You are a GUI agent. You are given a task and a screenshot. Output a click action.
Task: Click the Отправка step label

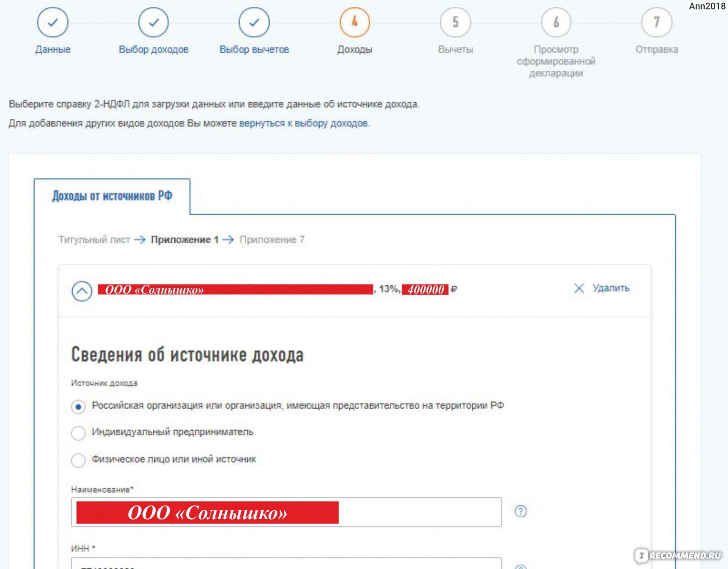[657, 49]
